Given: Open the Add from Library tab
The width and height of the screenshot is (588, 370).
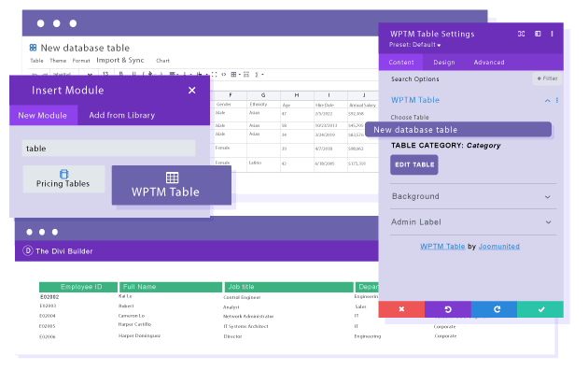Looking at the screenshot, I should [122, 115].
